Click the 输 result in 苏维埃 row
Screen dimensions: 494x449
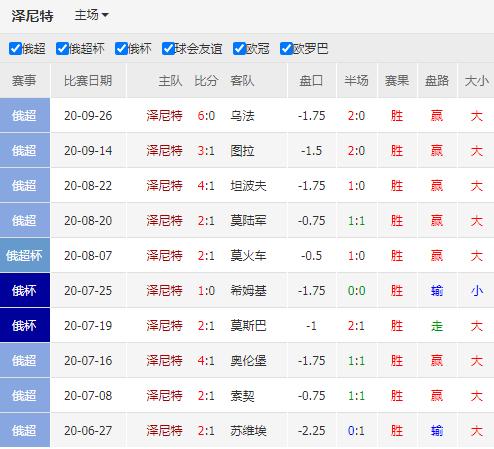coord(437,431)
